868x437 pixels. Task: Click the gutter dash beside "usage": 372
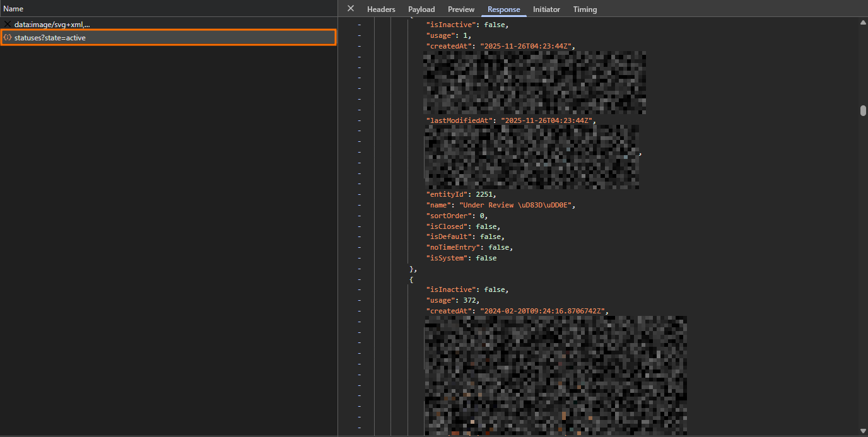[x=359, y=300]
